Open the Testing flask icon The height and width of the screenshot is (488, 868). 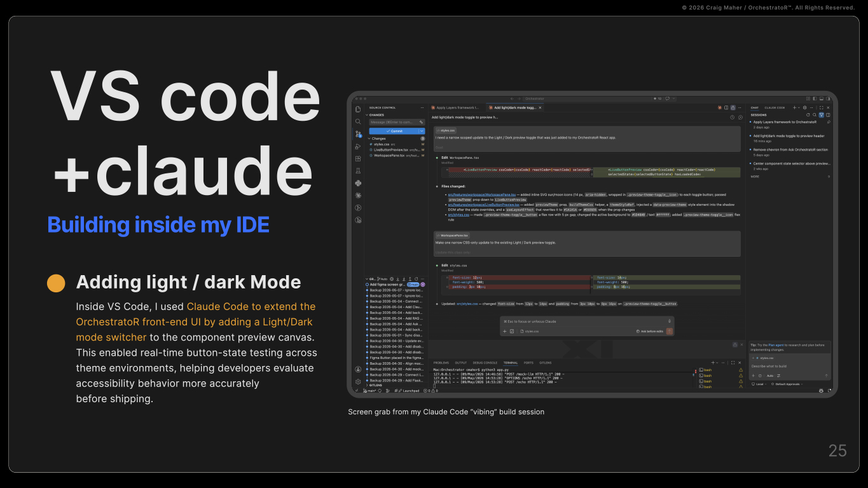pyautogui.click(x=358, y=171)
